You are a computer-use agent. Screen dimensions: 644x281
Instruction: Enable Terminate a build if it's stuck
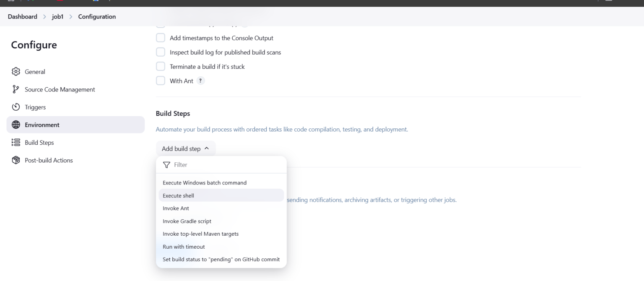click(x=160, y=66)
